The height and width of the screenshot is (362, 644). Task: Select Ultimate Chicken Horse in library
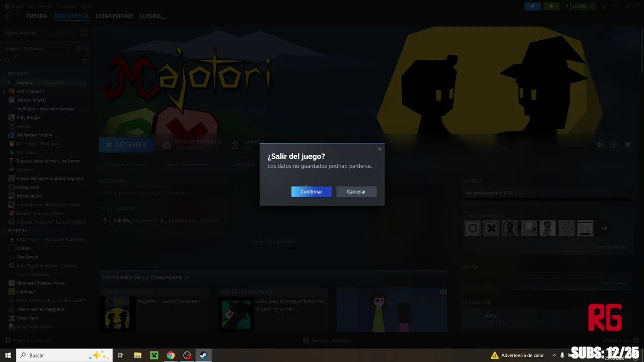[40, 283]
